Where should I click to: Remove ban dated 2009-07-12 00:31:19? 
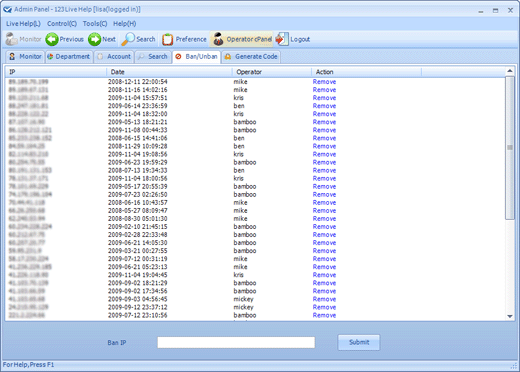(324, 259)
